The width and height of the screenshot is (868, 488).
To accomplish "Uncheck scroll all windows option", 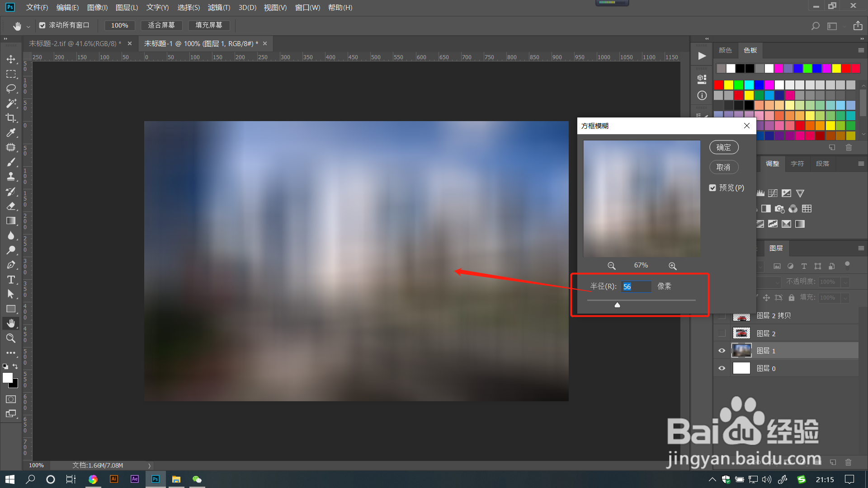I will point(42,25).
